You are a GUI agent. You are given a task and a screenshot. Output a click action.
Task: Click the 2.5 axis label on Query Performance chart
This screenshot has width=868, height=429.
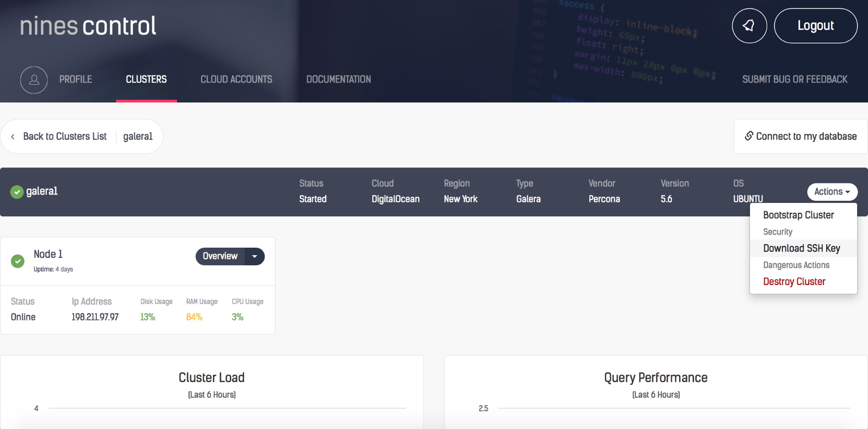(x=483, y=409)
